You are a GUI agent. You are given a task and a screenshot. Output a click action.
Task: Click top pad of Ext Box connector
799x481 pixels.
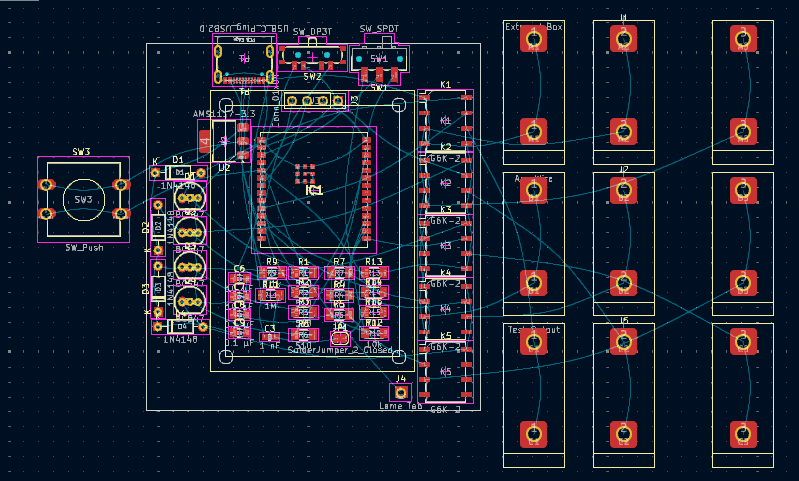533,40
